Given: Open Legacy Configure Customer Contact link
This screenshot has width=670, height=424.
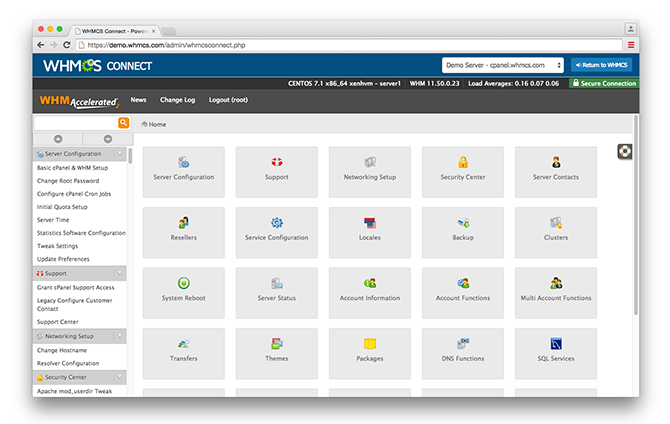Looking at the screenshot, I should click(74, 305).
